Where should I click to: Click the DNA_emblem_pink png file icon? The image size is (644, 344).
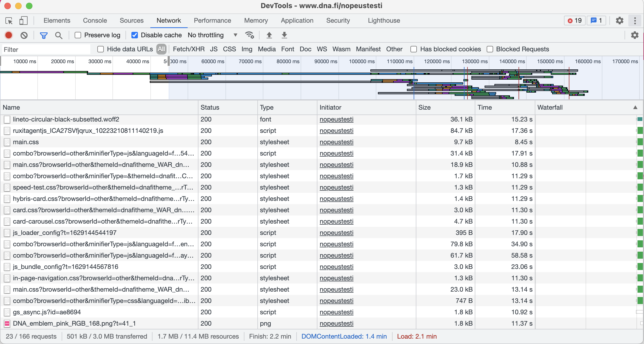[7, 323]
